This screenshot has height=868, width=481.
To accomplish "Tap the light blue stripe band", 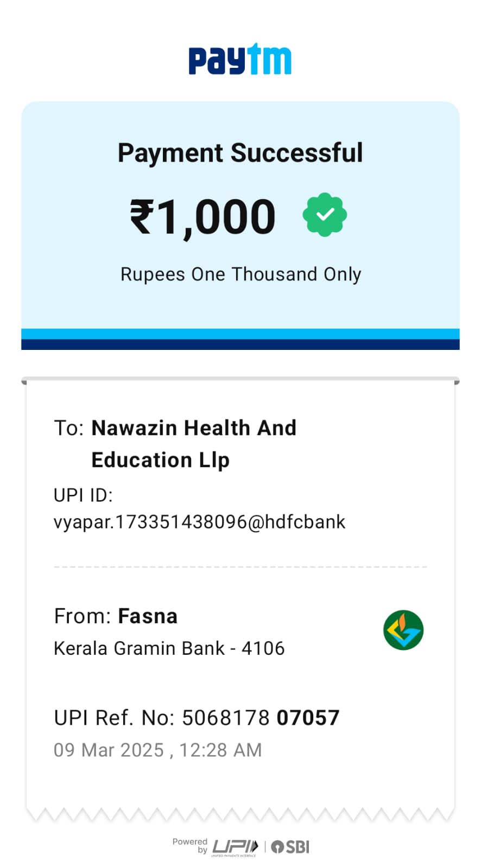I will point(240,334).
